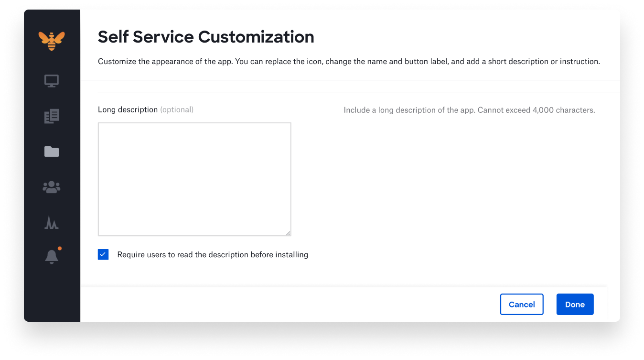Click the Self Service Customization heading
Viewport: 644px width, 360px height.
click(206, 37)
